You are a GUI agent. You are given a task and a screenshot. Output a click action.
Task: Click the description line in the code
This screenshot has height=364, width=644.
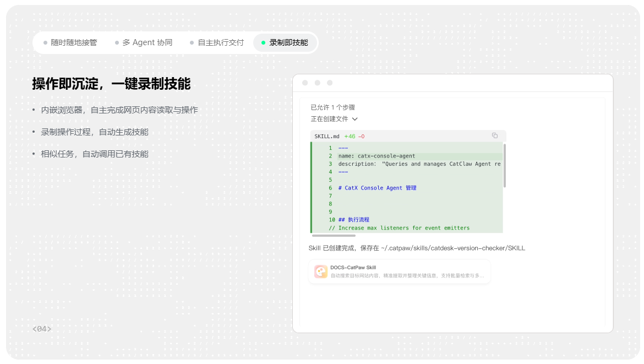pos(419,164)
